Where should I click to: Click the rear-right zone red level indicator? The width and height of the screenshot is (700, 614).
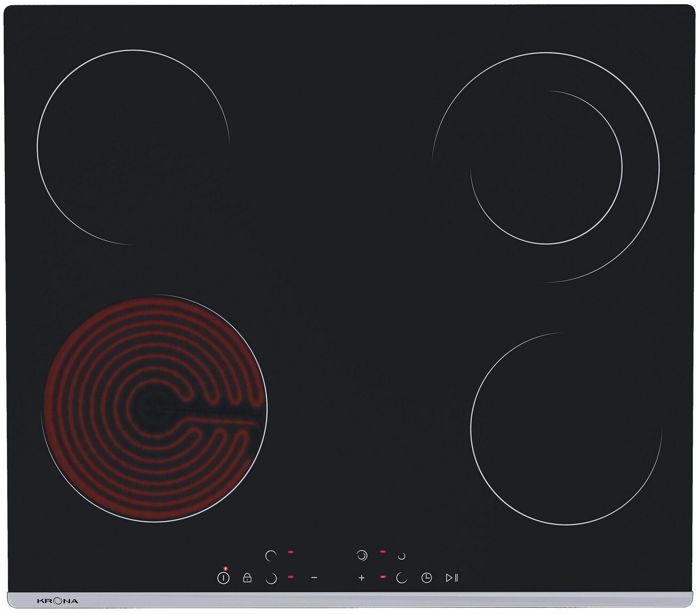(383, 552)
